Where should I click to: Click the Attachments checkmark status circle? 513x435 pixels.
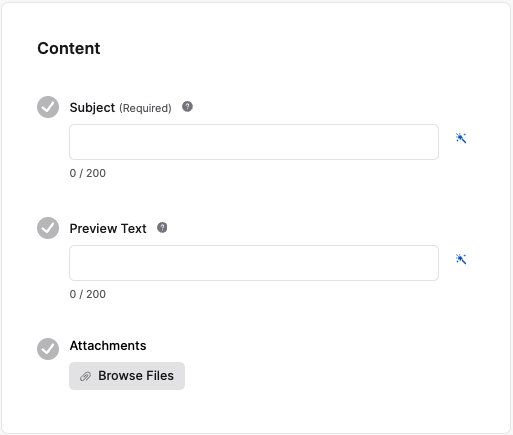48,349
